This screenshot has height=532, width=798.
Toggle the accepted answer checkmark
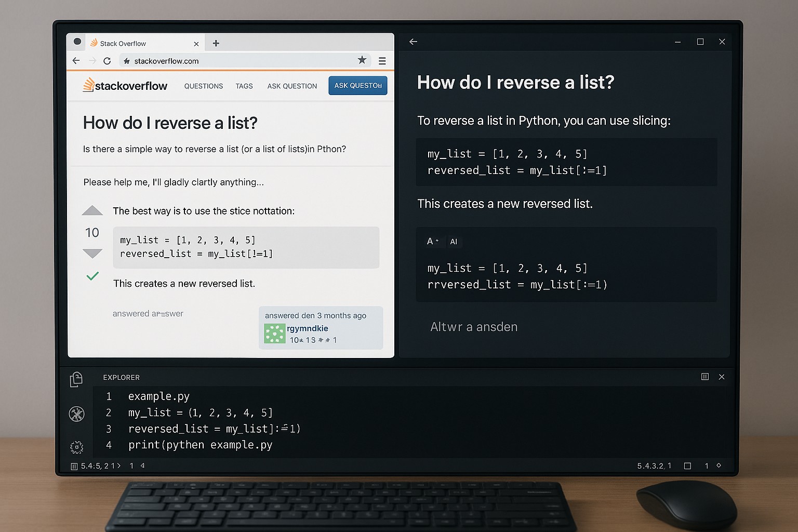(92, 276)
